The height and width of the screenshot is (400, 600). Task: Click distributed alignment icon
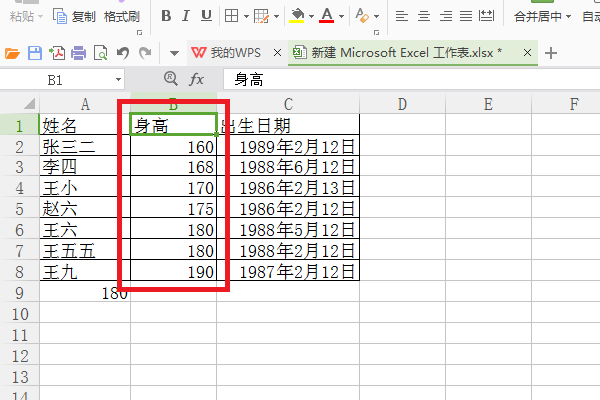(x=486, y=16)
